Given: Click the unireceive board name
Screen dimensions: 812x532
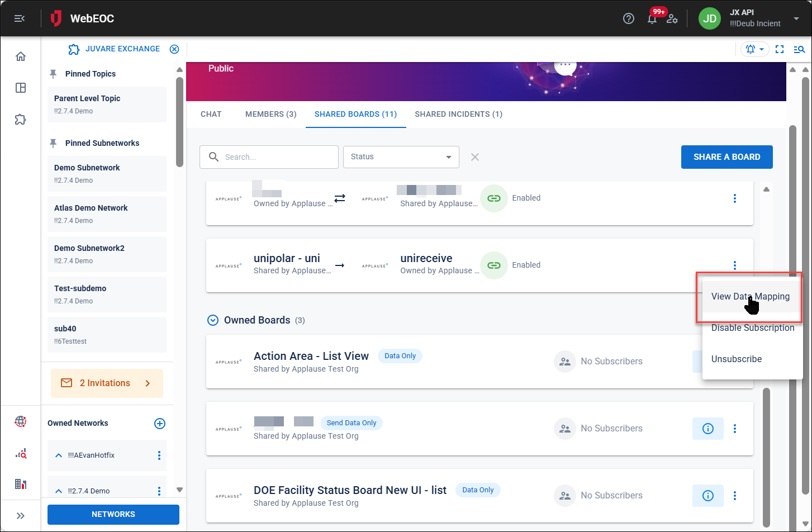Looking at the screenshot, I should pyautogui.click(x=426, y=258).
